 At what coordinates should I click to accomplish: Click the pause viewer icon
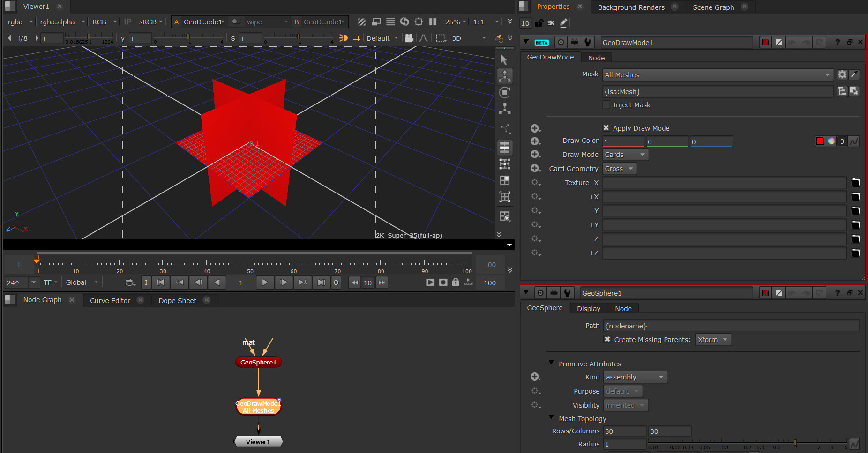pos(433,22)
